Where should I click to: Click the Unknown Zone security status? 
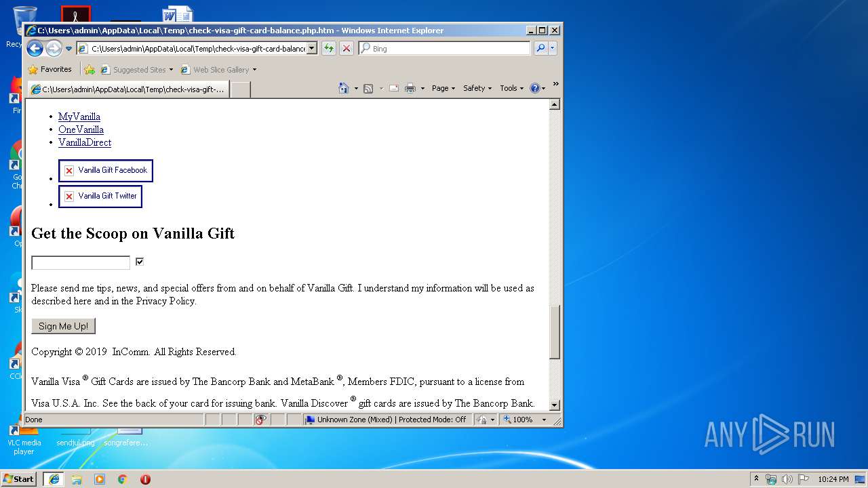pos(386,420)
